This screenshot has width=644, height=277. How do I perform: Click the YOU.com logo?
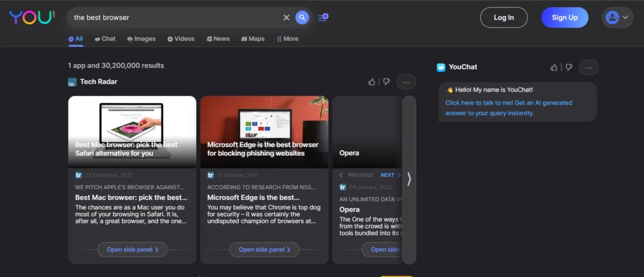click(32, 17)
